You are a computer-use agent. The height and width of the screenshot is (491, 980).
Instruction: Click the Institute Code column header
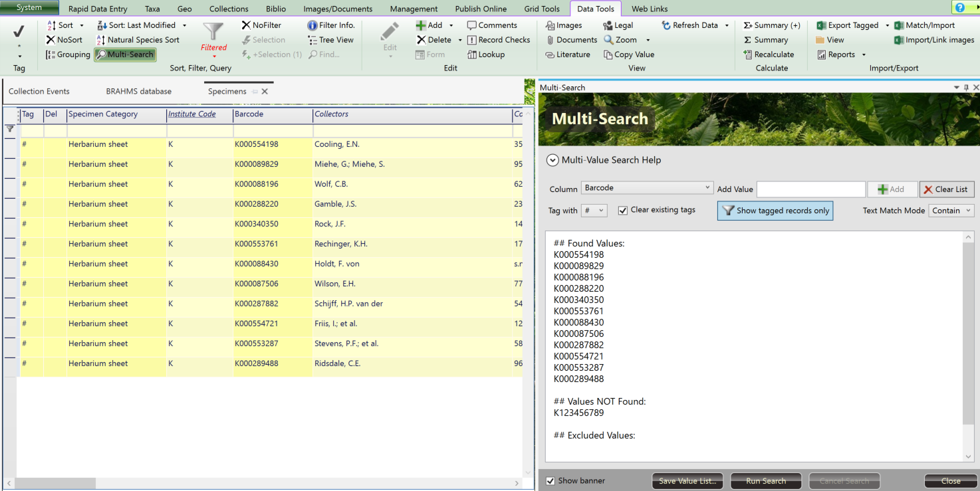pos(199,114)
